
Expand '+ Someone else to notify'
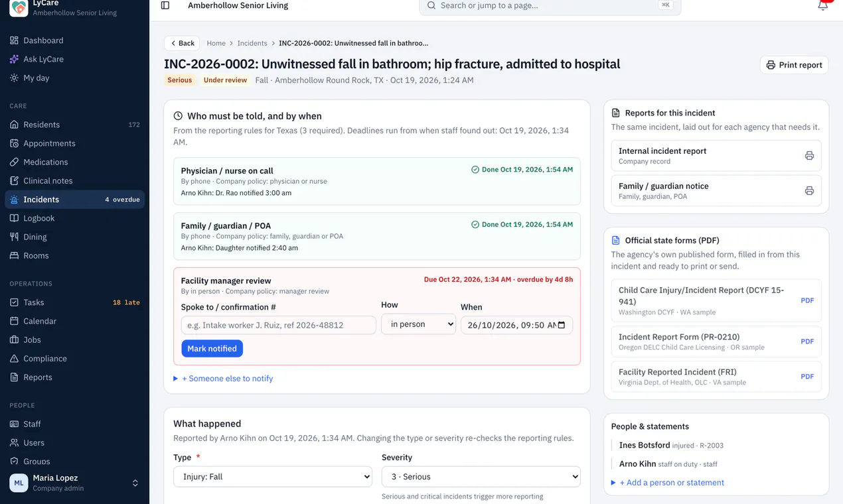point(223,379)
